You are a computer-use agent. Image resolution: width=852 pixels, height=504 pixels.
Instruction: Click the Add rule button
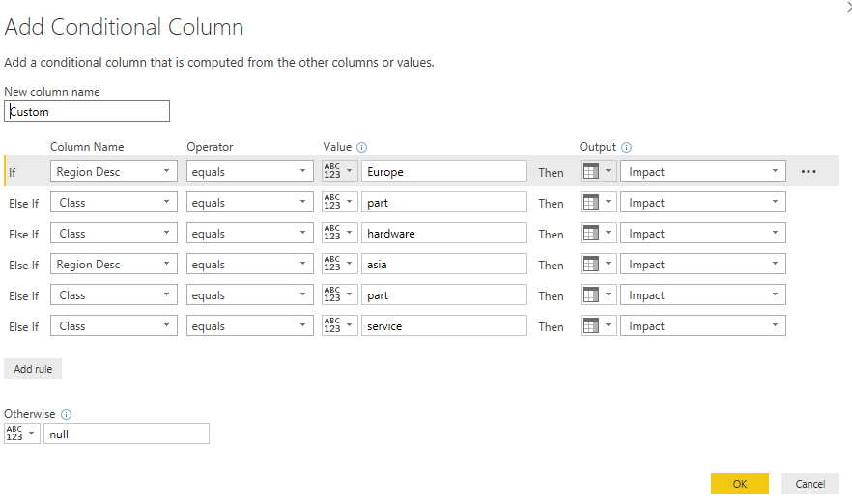click(x=33, y=369)
